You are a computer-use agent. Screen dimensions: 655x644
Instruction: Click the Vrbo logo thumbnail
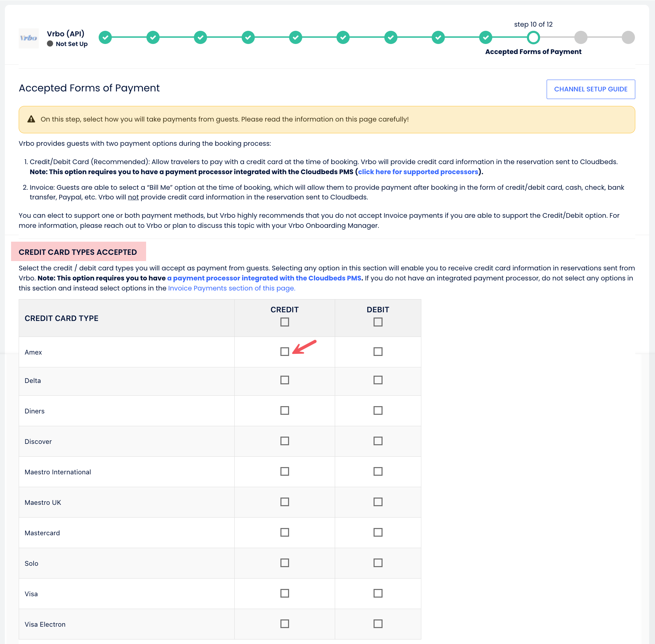tap(28, 38)
